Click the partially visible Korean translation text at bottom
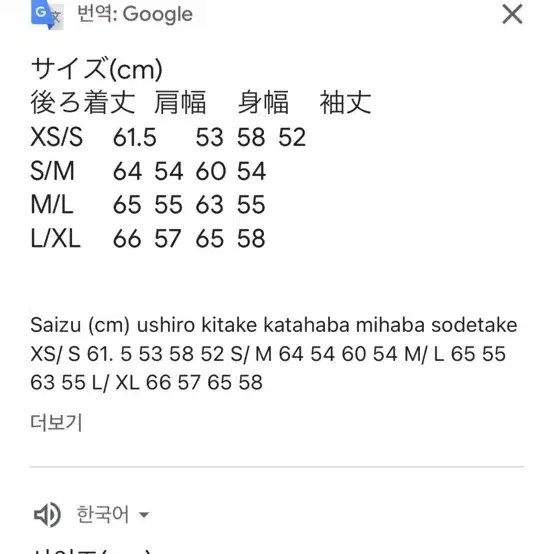 click(93, 551)
